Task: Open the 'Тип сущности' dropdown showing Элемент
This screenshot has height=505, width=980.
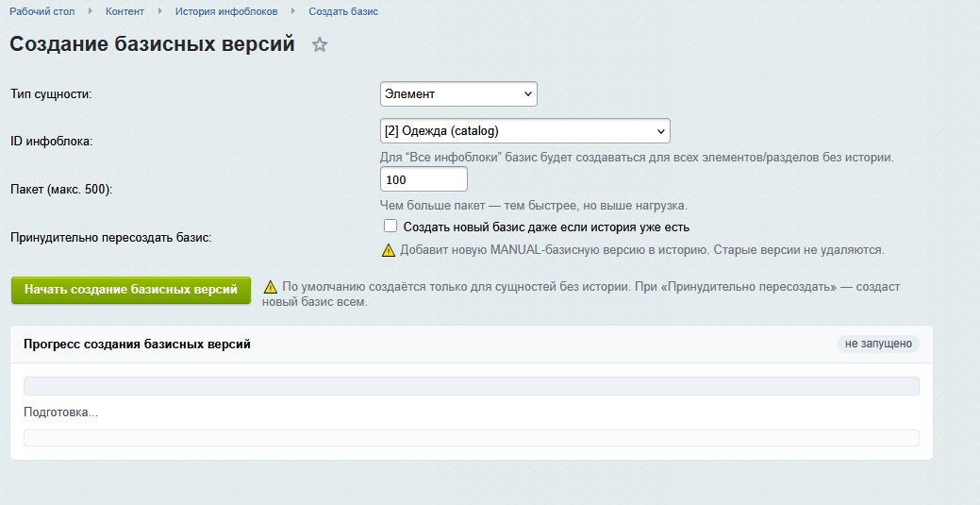Action: point(458,94)
